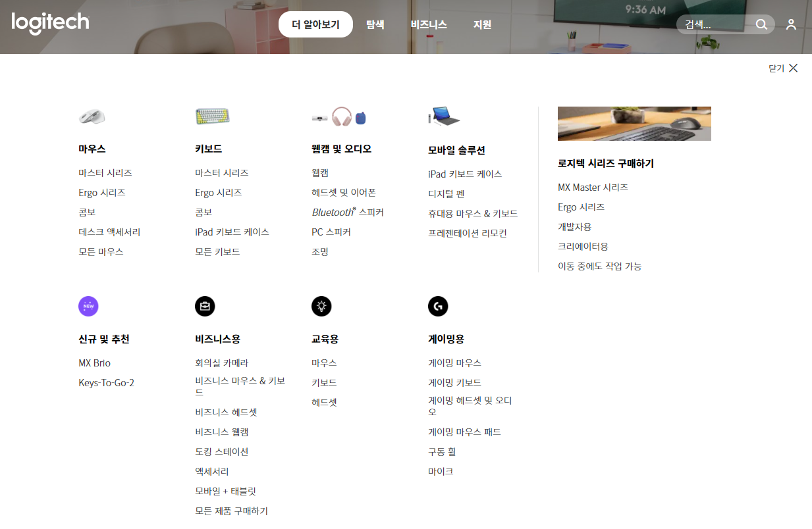The height and width of the screenshot is (529, 812).
Task: Open 회의실 카메라 link
Action: click(222, 363)
